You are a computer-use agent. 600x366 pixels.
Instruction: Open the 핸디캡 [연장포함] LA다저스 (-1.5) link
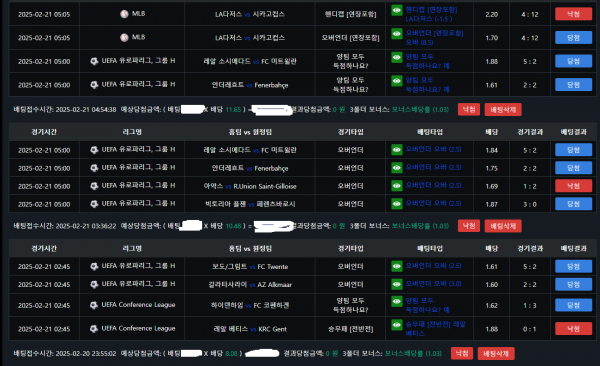431,14
